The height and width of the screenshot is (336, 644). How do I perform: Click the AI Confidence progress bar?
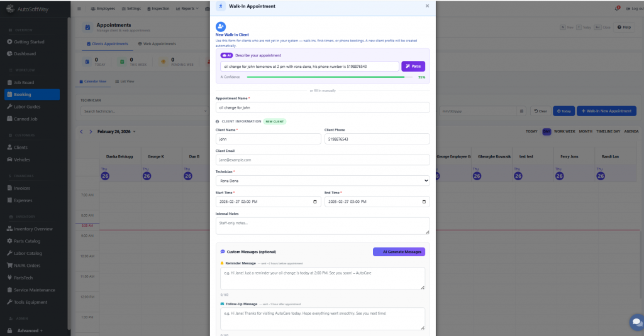[326, 77]
